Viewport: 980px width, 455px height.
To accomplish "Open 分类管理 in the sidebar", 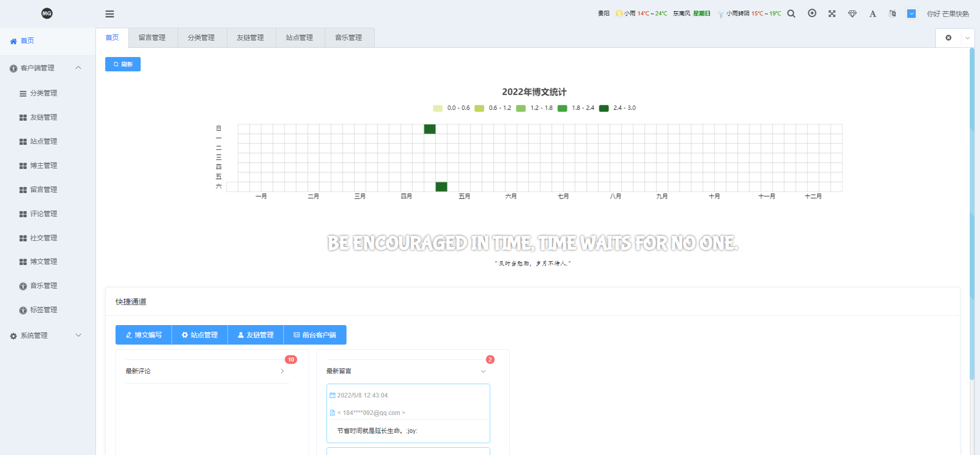I will [x=48, y=93].
